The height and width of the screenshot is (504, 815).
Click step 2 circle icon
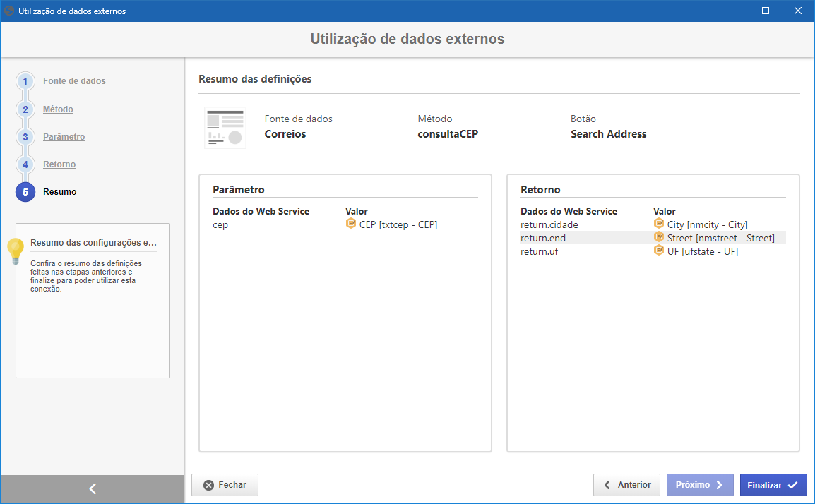click(25, 109)
